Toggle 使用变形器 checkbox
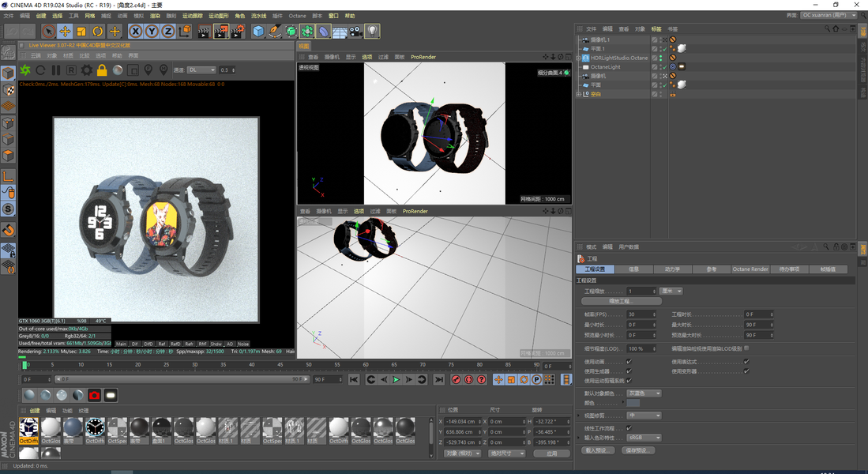Image resolution: width=868 pixels, height=474 pixels. (746, 371)
